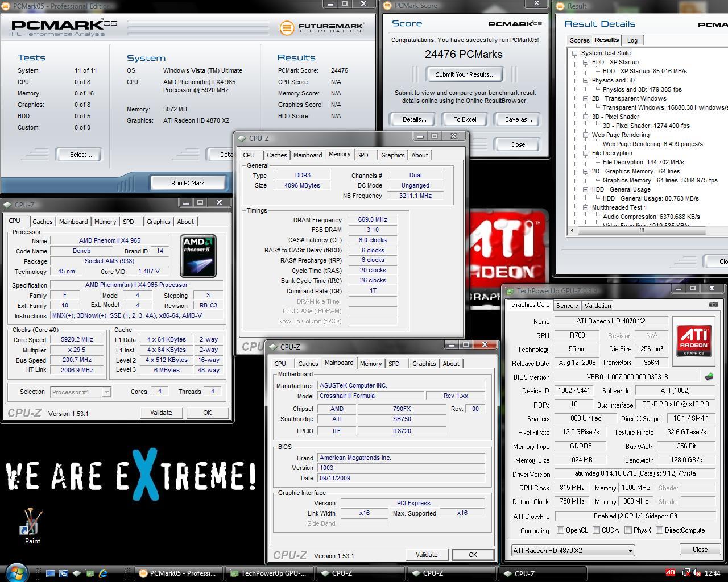Collapse 2D - Transparent Windows node
Viewport: 728px width, 582px height.
click(585, 98)
